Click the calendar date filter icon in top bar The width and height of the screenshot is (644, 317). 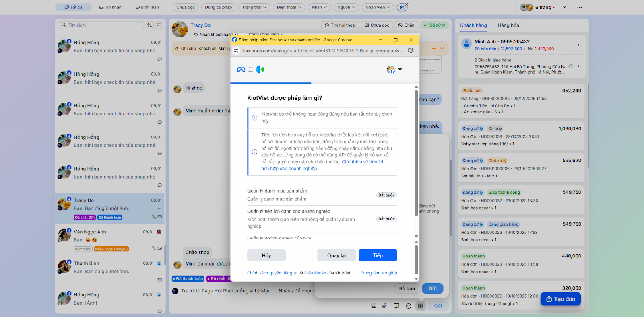(402, 7)
